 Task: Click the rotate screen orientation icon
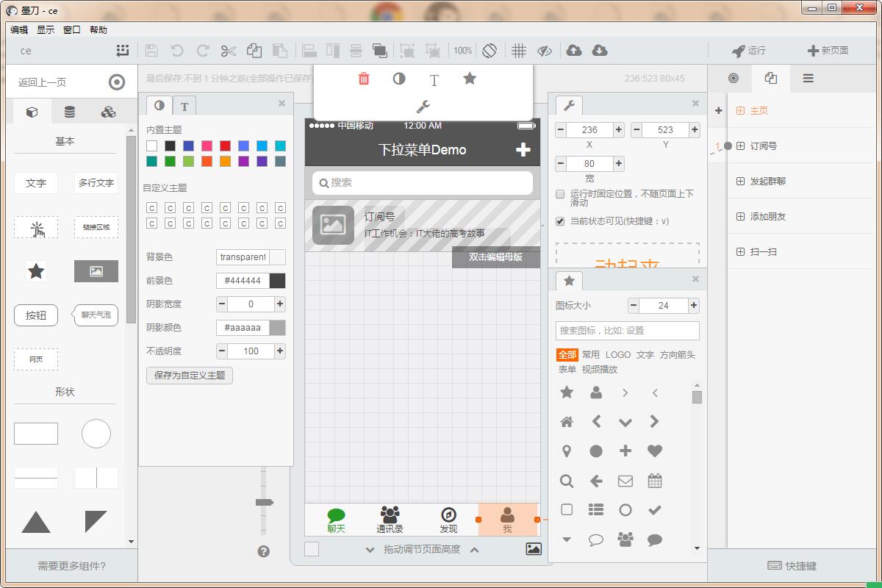pyautogui.click(x=490, y=51)
